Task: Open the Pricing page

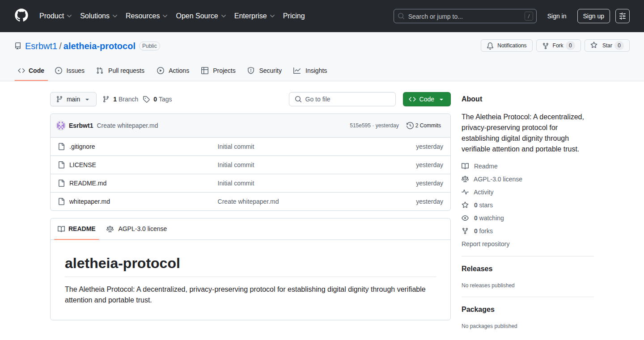Action: 294,16
